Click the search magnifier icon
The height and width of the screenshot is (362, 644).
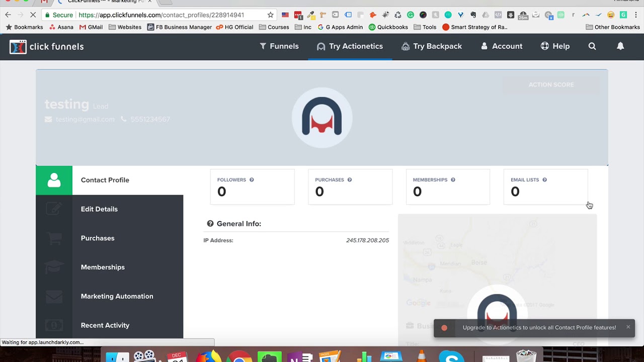pos(592,46)
